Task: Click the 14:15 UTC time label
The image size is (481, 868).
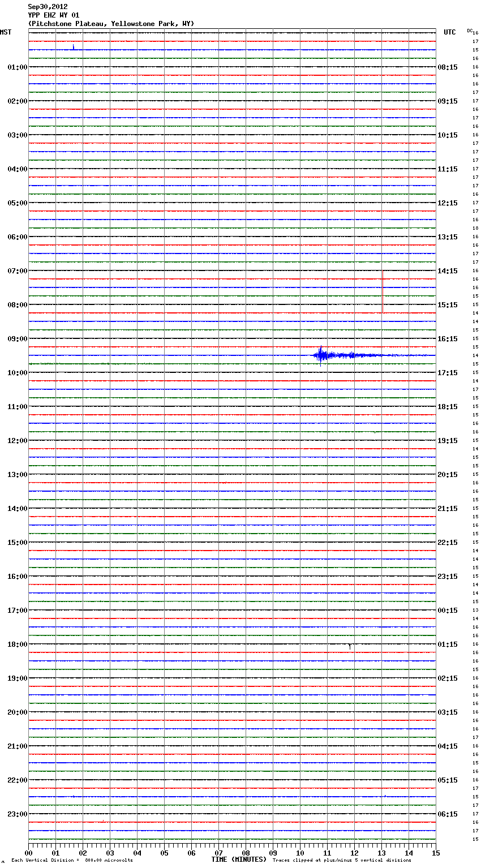Action: (448, 271)
